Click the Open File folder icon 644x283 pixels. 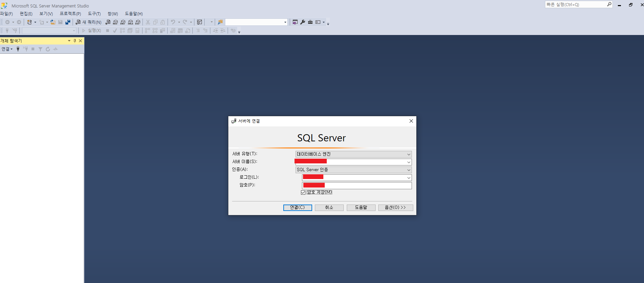pos(53,22)
